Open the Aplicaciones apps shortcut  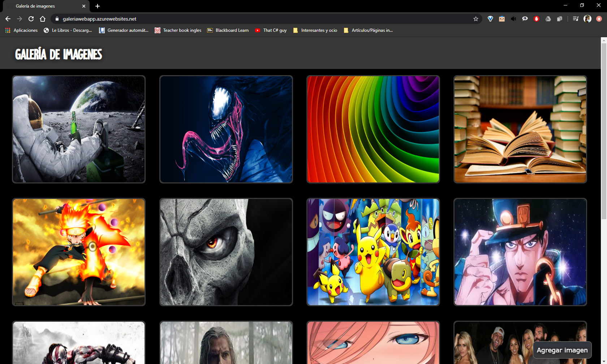point(22,30)
